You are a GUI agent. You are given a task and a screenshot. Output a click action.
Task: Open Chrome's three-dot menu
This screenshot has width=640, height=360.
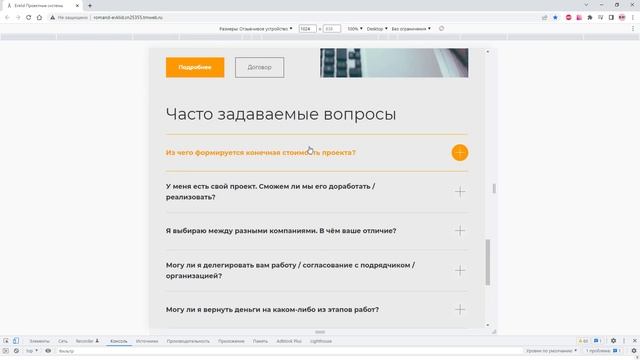(633, 18)
